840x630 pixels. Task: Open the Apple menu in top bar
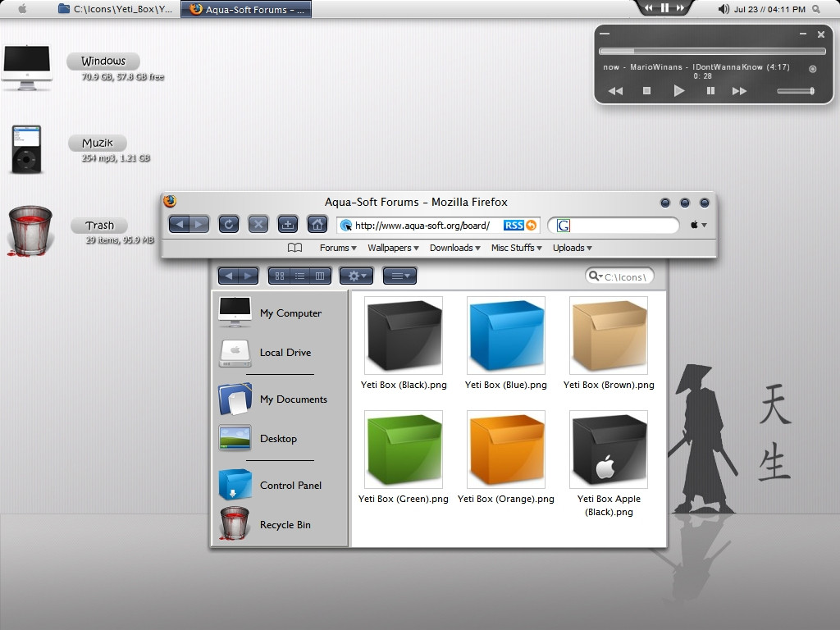pyautogui.click(x=22, y=9)
